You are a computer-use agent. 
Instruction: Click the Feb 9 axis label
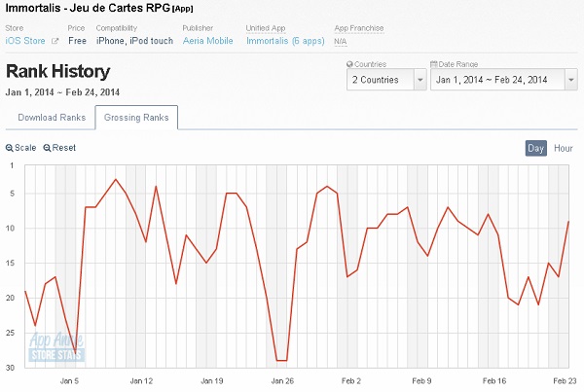[421, 381]
